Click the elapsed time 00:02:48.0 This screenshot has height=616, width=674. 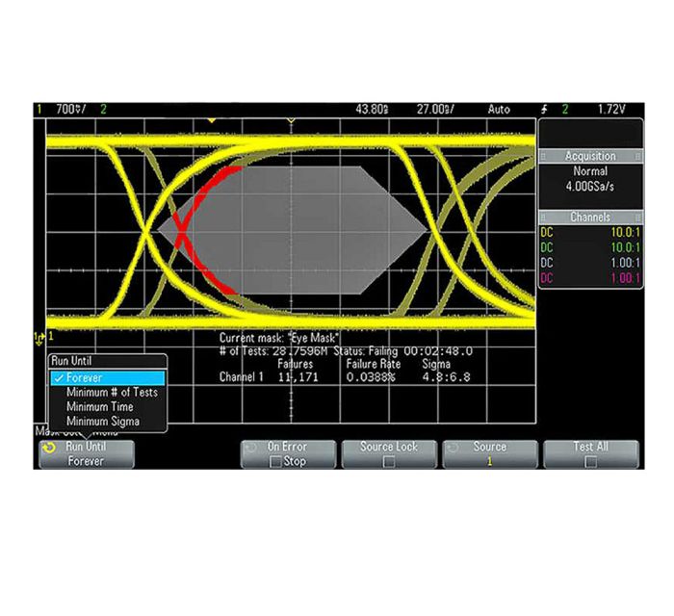[x=438, y=351]
